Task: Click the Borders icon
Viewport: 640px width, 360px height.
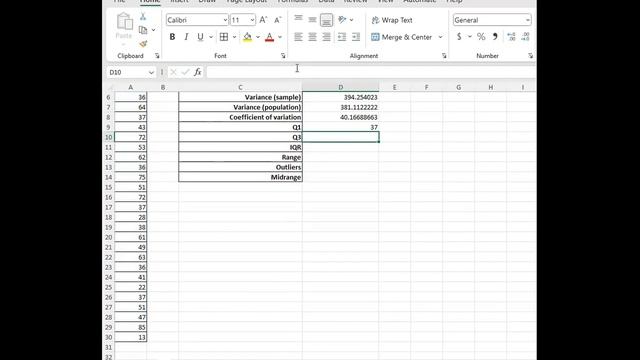Action: (x=224, y=37)
